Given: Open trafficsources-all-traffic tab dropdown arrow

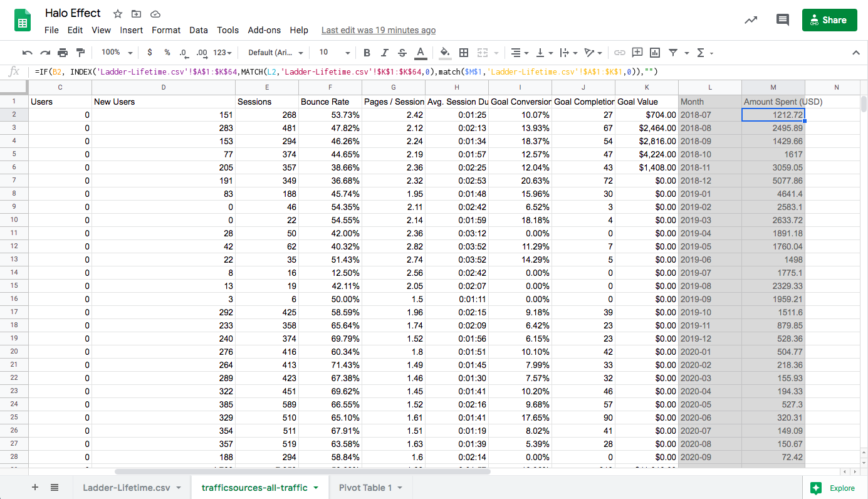Looking at the screenshot, I should 315,488.
